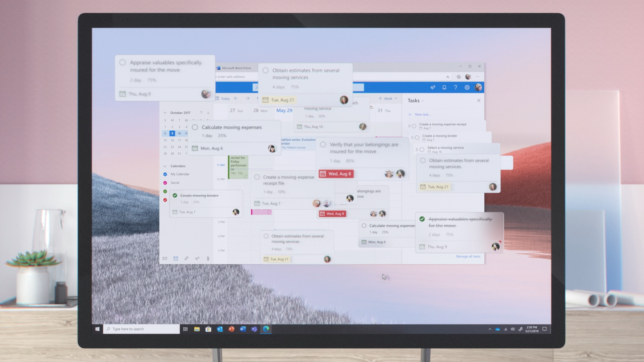The height and width of the screenshot is (362, 644).
Task: Open the 'Manage all tasks' link
Action: tap(468, 256)
